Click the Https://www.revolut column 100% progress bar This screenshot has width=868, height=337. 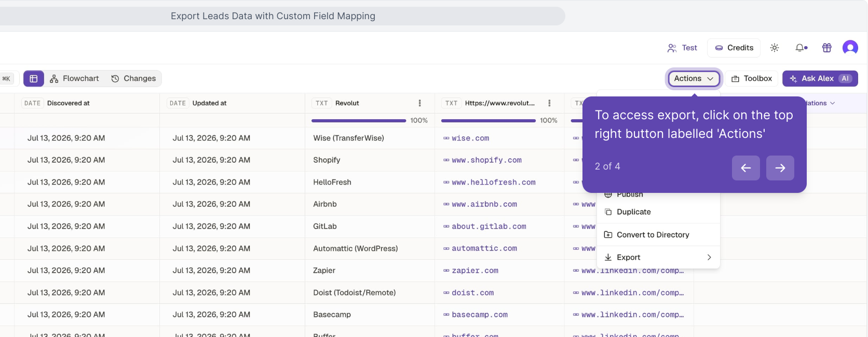[x=489, y=120]
